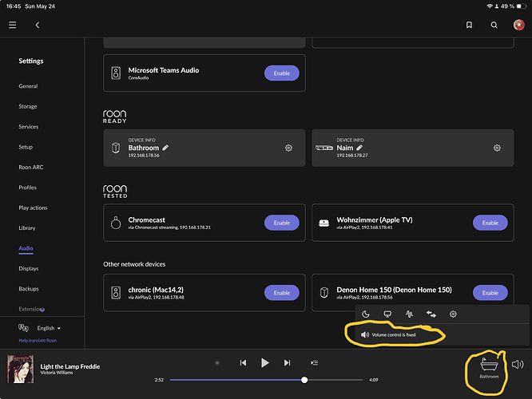
Task: Open Displays settings
Action: [29, 268]
